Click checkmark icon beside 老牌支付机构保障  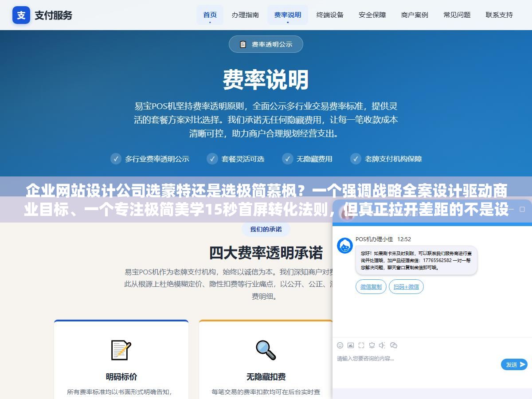pos(356,159)
